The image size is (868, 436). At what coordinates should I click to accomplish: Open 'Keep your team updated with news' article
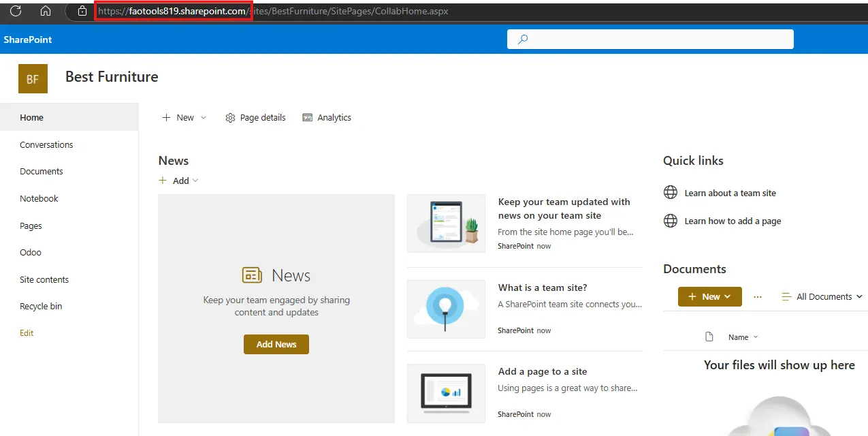[x=564, y=208]
